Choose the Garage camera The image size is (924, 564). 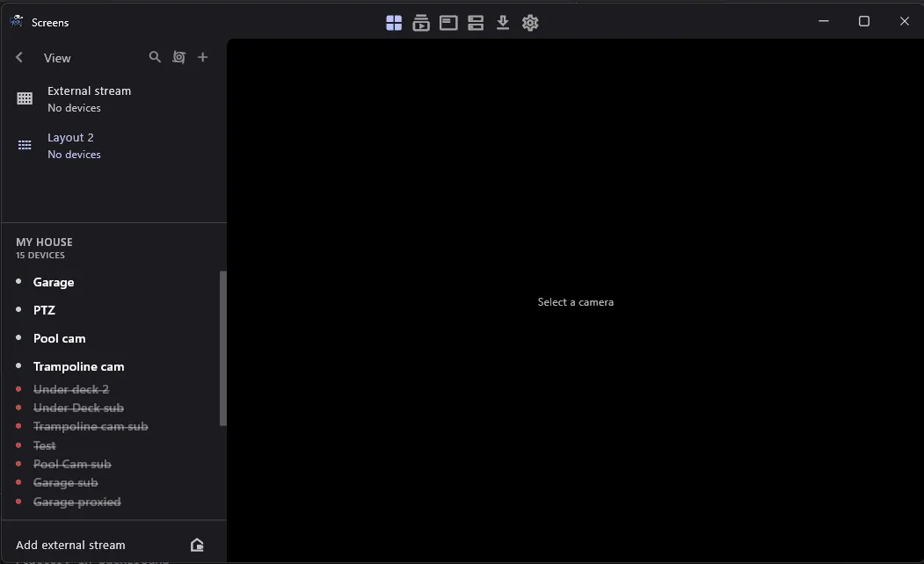tap(54, 282)
